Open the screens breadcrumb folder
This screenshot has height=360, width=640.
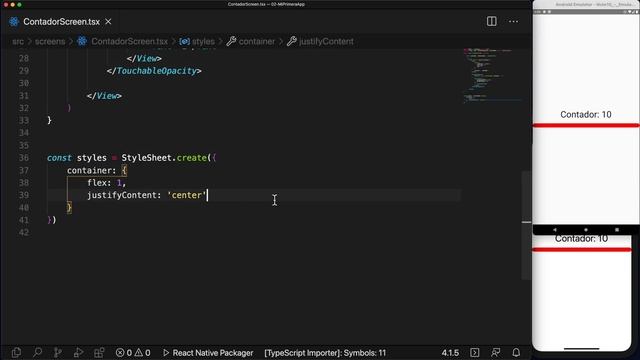coord(50,42)
